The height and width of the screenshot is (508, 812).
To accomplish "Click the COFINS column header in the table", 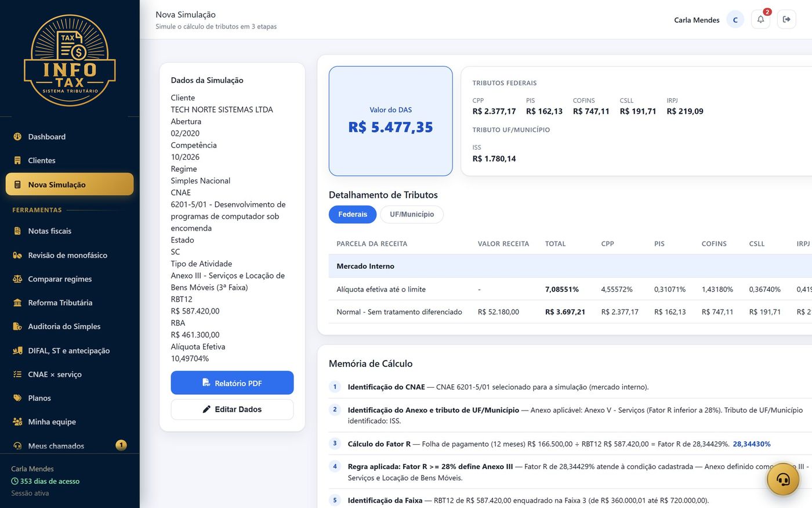I will click(714, 244).
